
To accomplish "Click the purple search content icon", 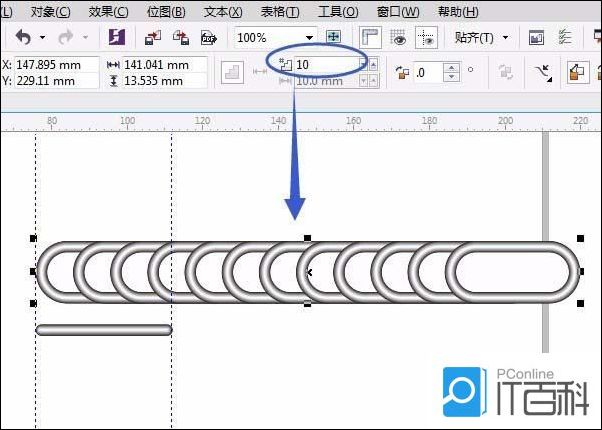I will (117, 37).
